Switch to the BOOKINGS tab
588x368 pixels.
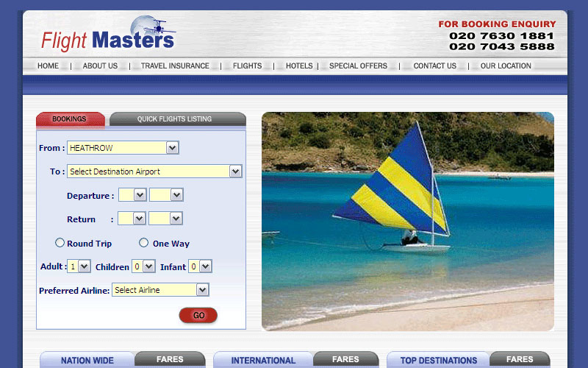pyautogui.click(x=70, y=119)
